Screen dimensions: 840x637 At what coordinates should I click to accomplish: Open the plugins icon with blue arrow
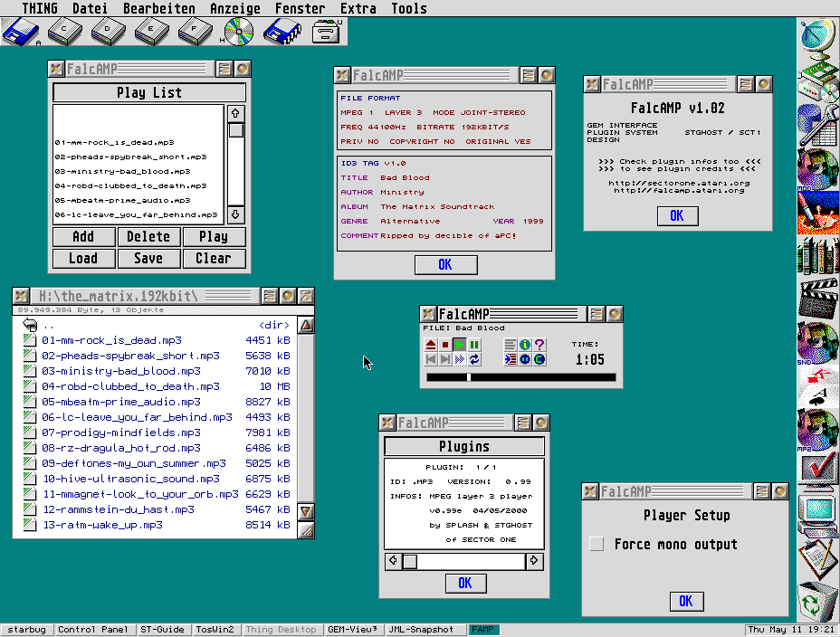click(510, 359)
